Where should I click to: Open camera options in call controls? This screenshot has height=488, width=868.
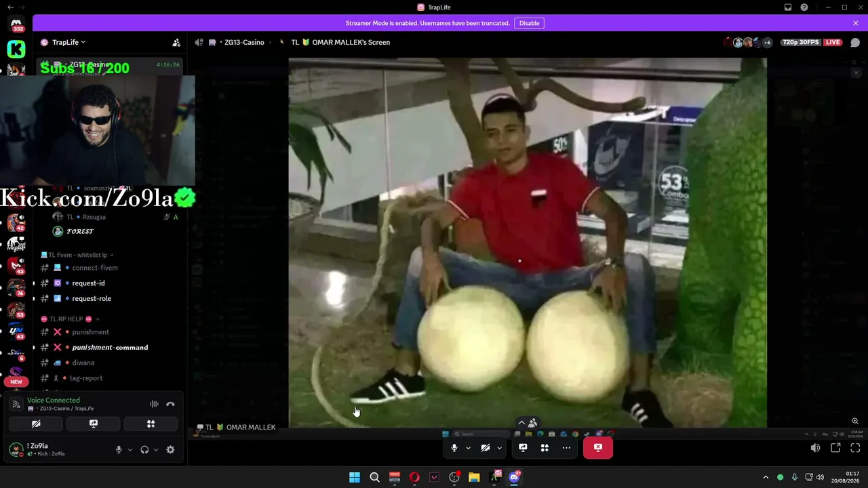(500, 448)
